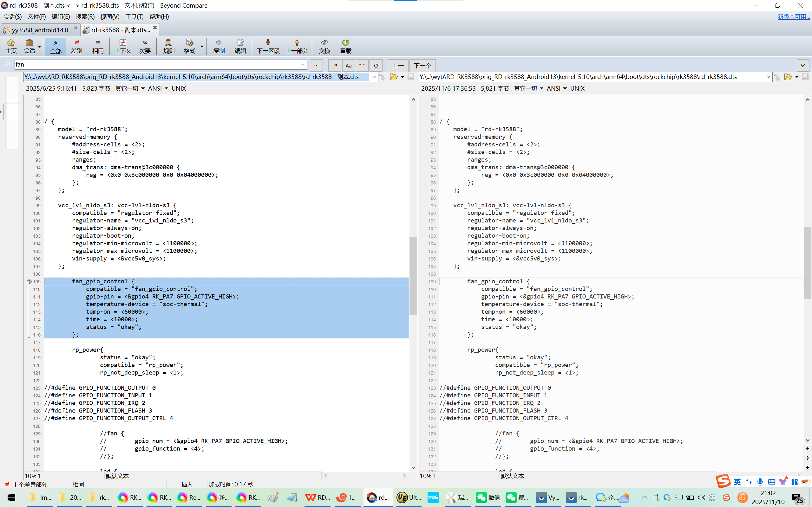Click the new version available link
812x507 pixels.
coord(793,16)
